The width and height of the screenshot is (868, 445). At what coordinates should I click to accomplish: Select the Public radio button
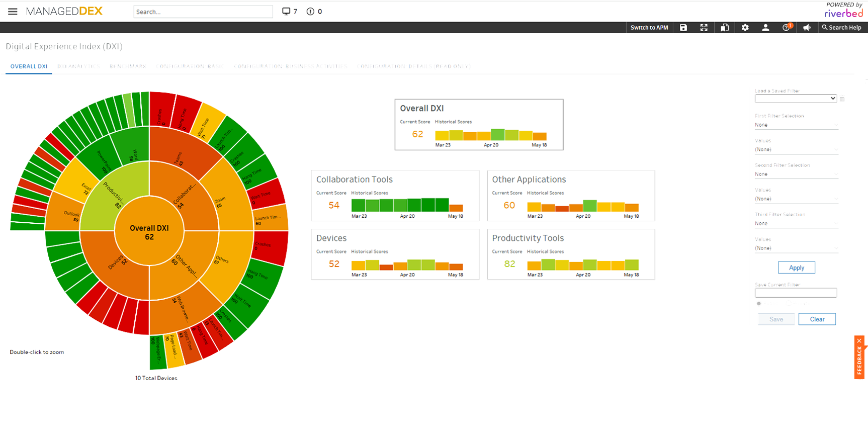[x=759, y=304]
